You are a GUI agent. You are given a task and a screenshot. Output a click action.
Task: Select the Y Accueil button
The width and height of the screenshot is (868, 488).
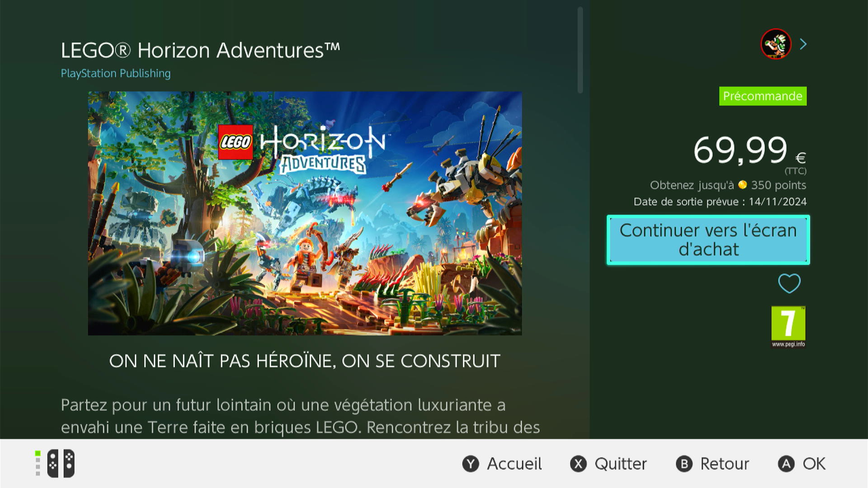pyautogui.click(x=502, y=464)
